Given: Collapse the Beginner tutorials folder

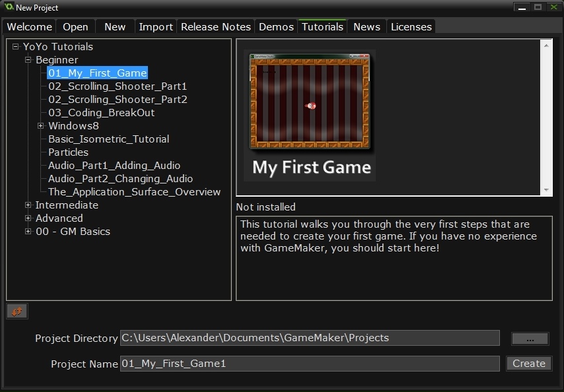Looking at the screenshot, I should tap(28, 60).
